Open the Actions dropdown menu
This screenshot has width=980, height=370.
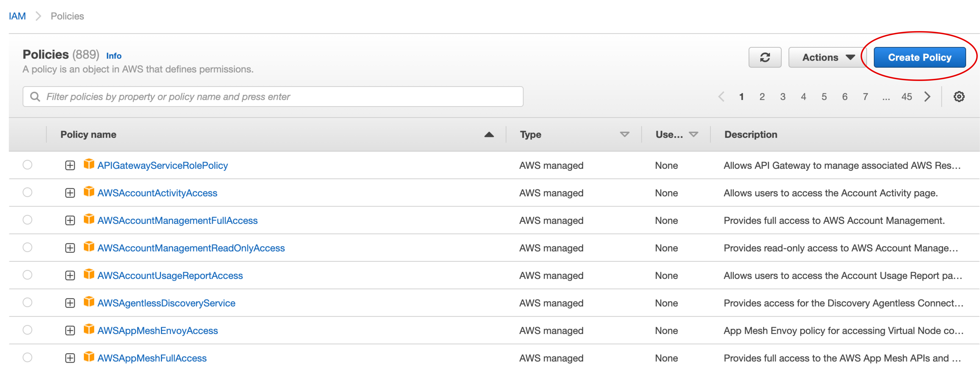point(828,57)
